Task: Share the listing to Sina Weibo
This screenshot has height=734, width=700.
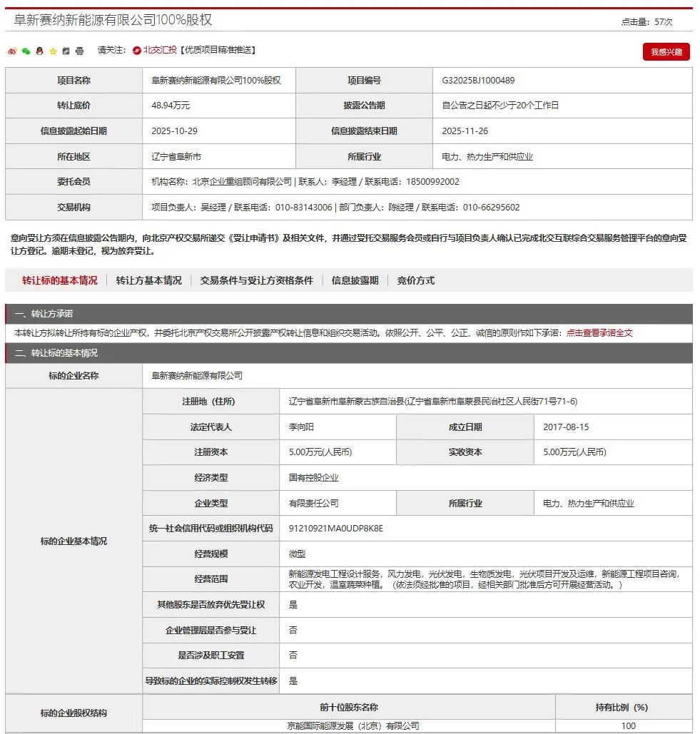Action: [12, 50]
